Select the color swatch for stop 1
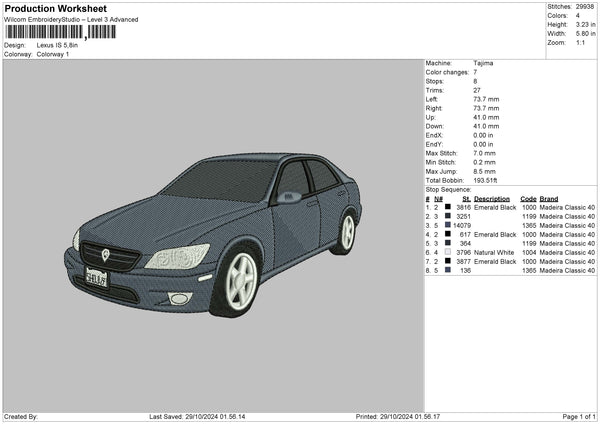Viewport: 600px width, 424px height. pos(447,207)
